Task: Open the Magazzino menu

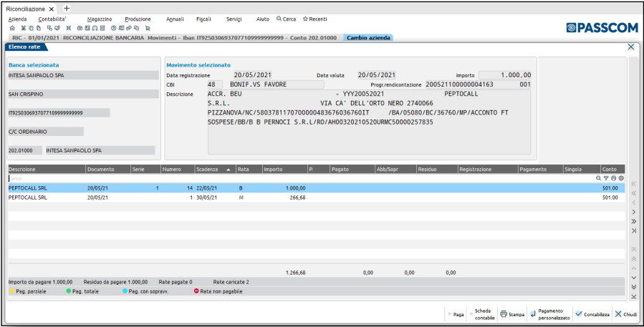Action: coord(100,19)
